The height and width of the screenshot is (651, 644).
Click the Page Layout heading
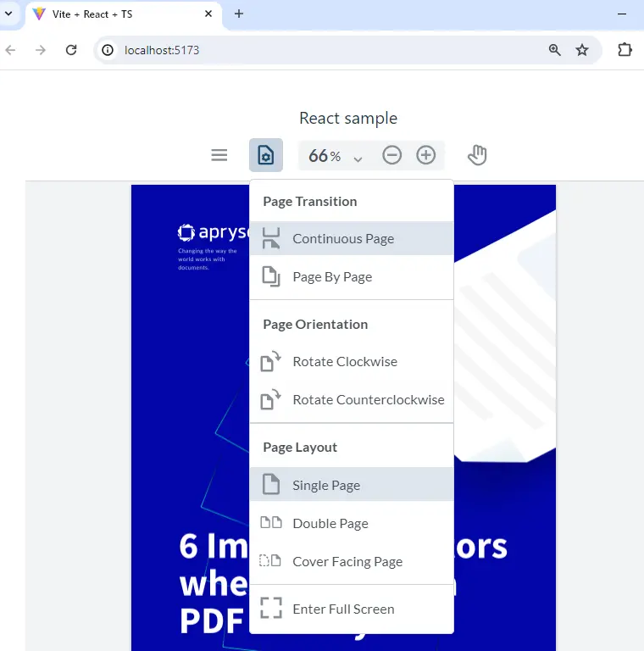tap(300, 448)
